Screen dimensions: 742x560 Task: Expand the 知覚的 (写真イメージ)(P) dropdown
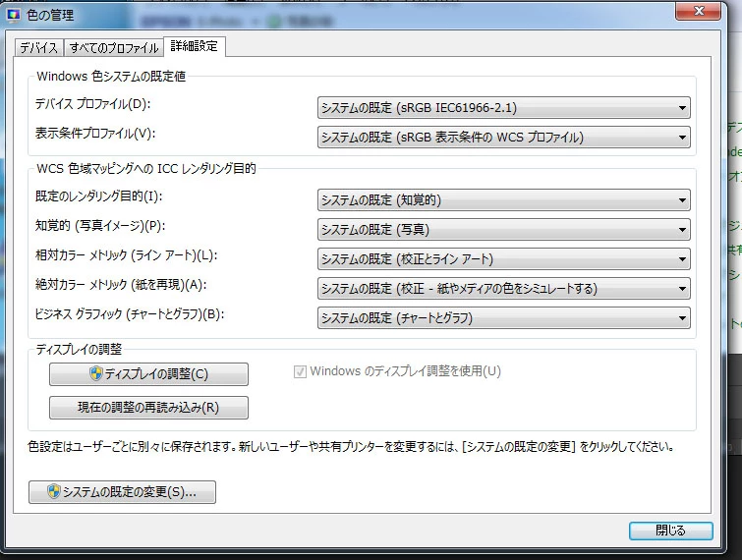tap(503, 229)
